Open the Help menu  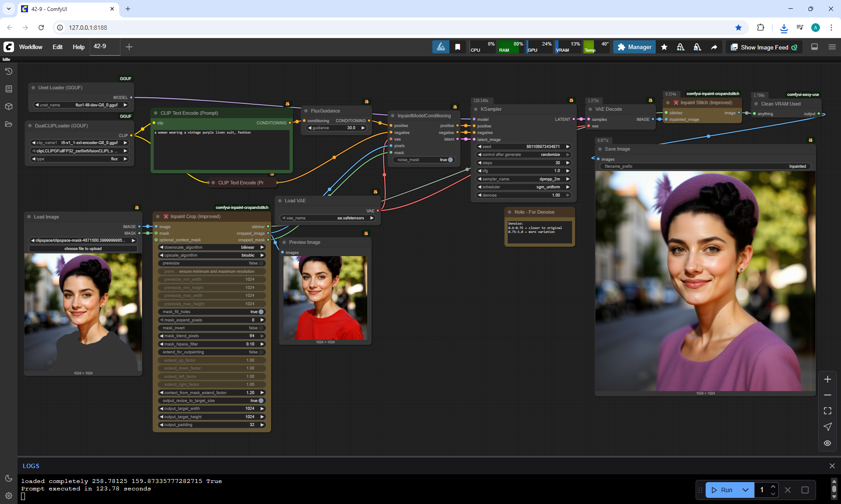(78, 47)
